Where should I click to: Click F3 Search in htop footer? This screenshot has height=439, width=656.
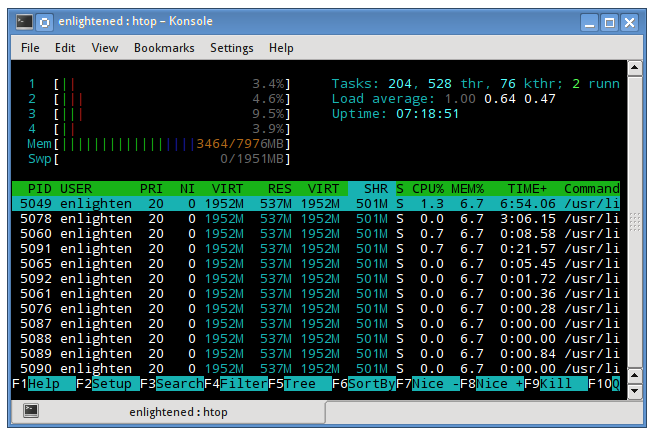(x=172, y=383)
